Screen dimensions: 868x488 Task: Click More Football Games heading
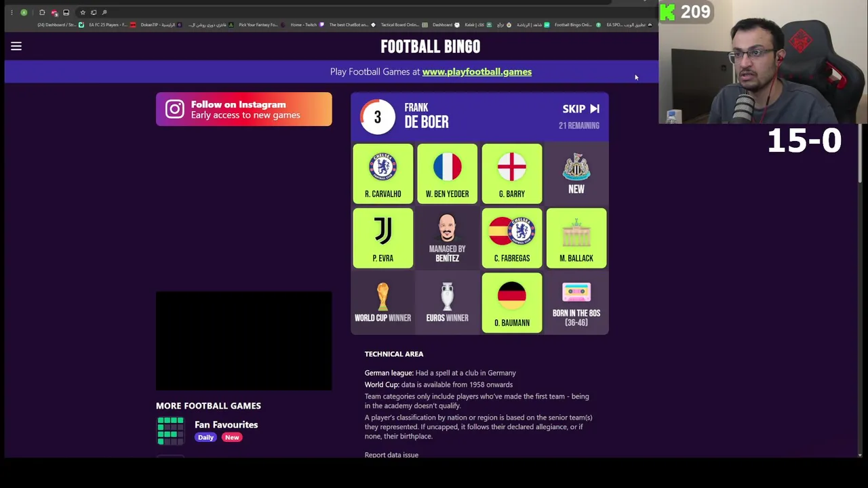[x=208, y=406]
